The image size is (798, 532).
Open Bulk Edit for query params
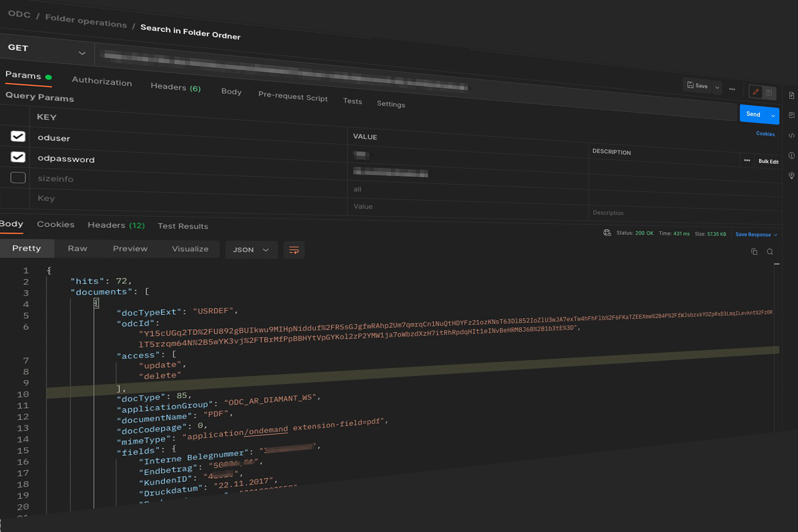tap(768, 161)
